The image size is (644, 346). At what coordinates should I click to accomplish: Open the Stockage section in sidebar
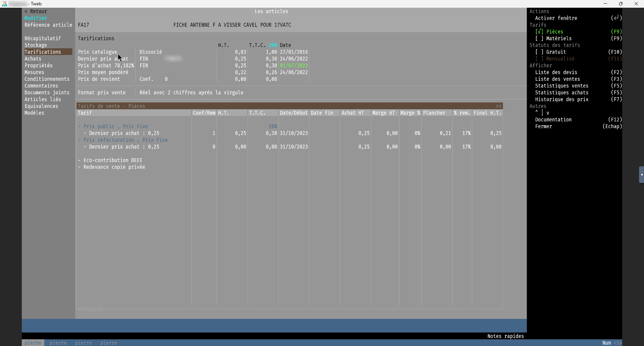point(36,45)
